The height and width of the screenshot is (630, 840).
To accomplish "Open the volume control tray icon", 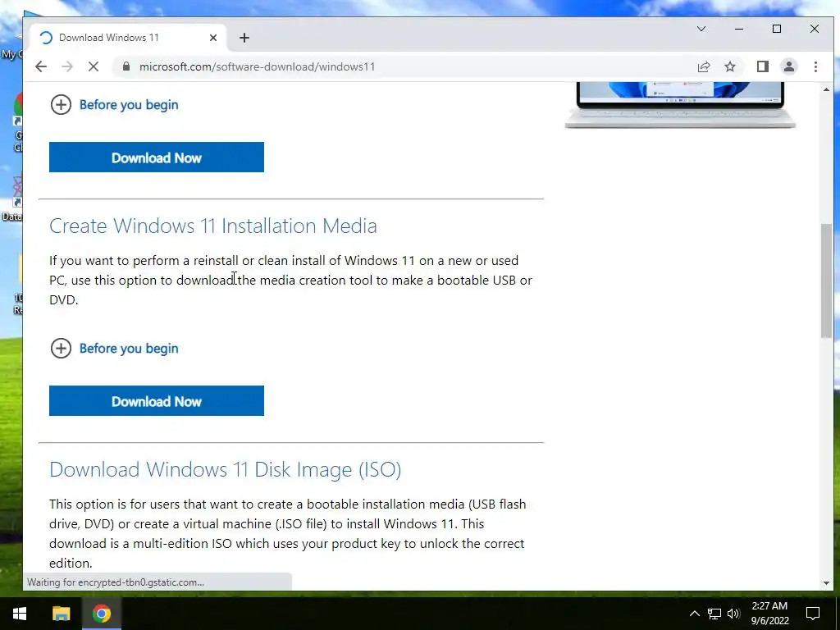I will (733, 614).
